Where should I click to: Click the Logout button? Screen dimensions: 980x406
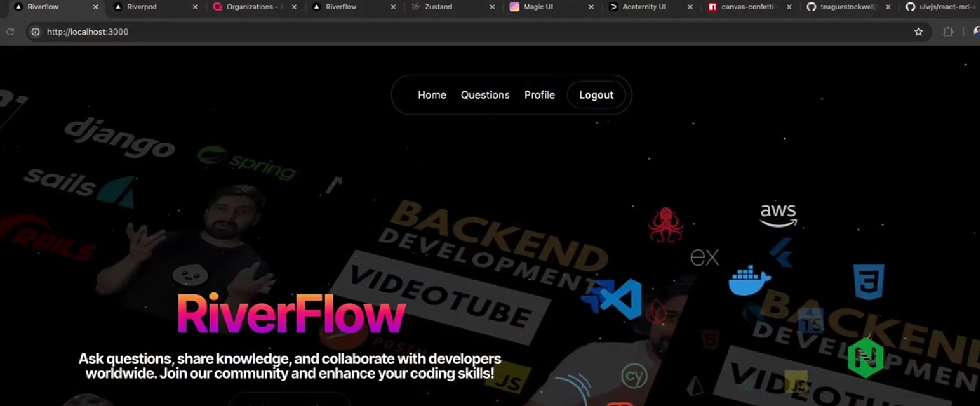(596, 95)
